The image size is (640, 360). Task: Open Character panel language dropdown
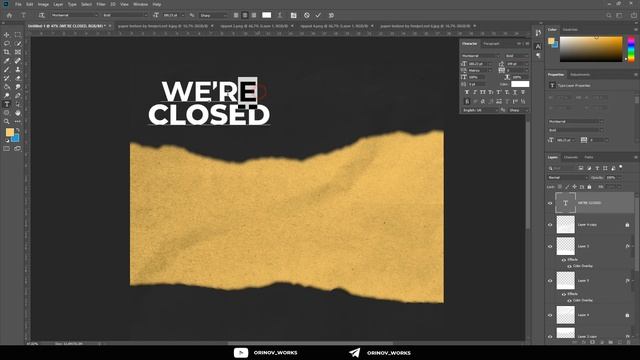click(x=480, y=110)
